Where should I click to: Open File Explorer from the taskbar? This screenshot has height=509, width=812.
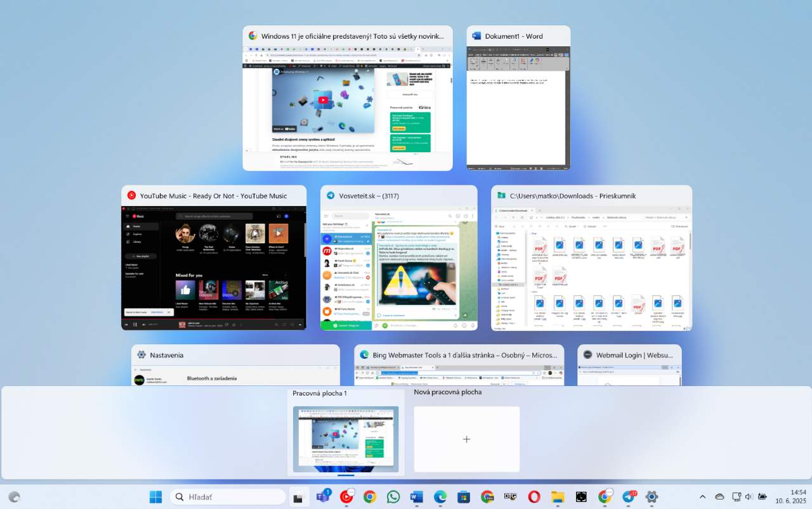click(558, 497)
